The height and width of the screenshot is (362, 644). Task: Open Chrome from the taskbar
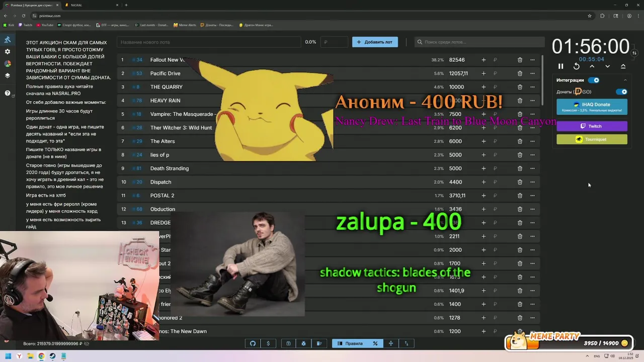pyautogui.click(x=41, y=356)
